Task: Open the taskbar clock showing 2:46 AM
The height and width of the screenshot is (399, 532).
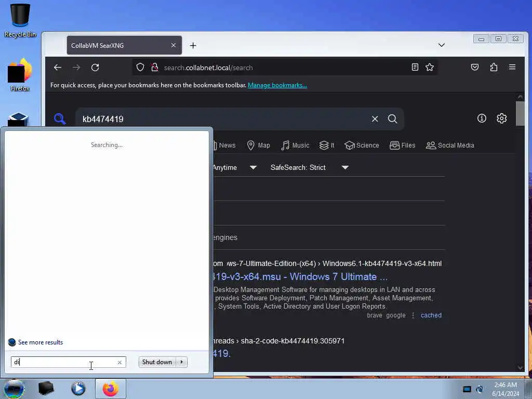Action: [506, 389]
